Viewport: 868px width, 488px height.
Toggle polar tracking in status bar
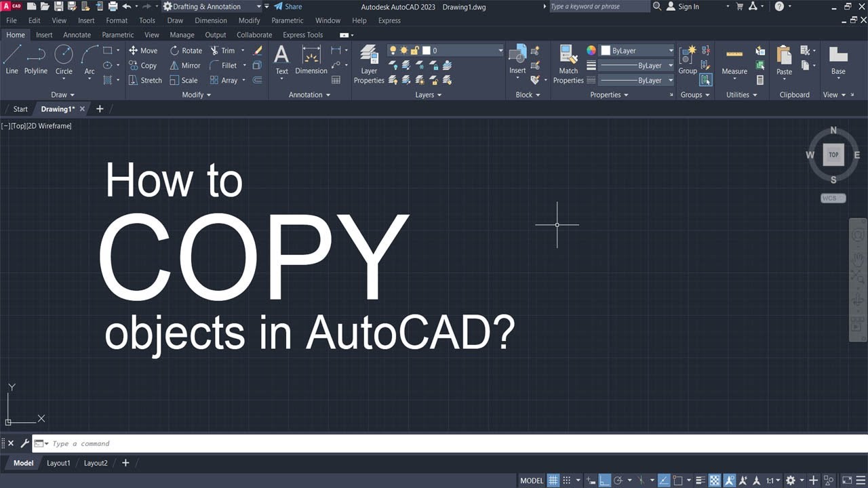[618, 481]
